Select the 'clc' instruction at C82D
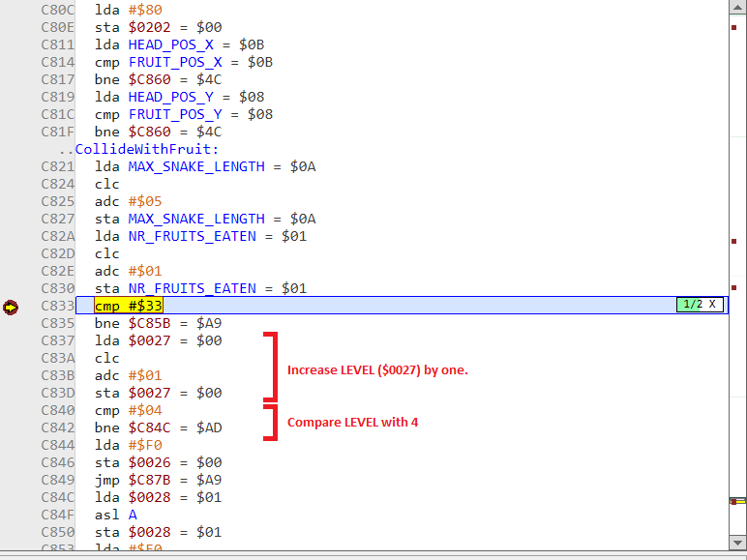Viewport: 747px width, 560px height. click(106, 253)
